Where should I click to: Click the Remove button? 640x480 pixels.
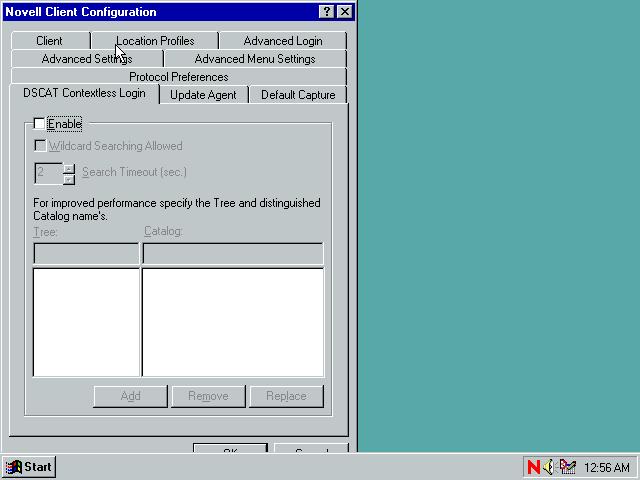tap(208, 396)
